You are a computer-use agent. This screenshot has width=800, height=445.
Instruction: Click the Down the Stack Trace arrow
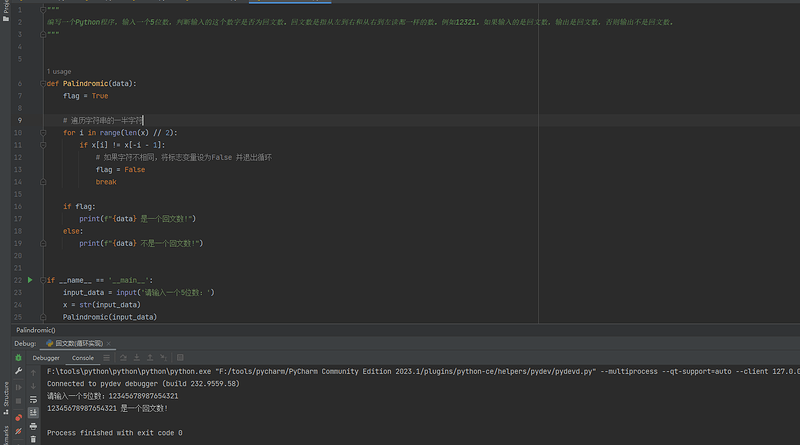pyautogui.click(x=33, y=386)
